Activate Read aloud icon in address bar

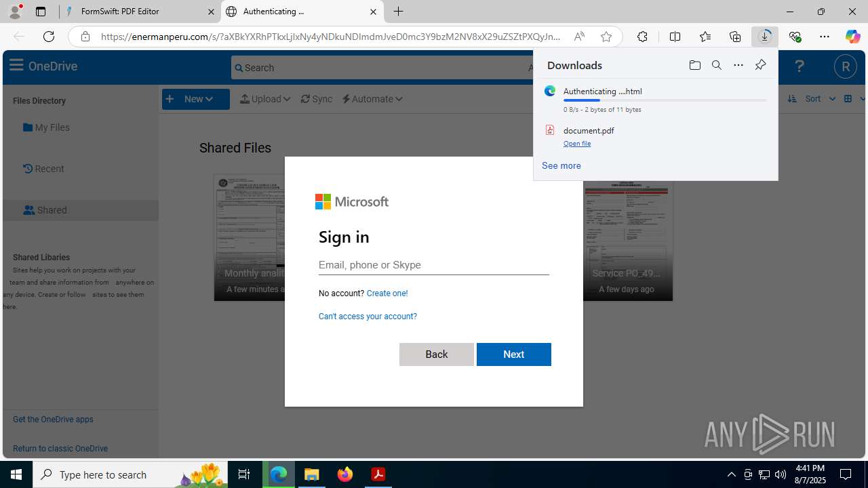point(579,37)
